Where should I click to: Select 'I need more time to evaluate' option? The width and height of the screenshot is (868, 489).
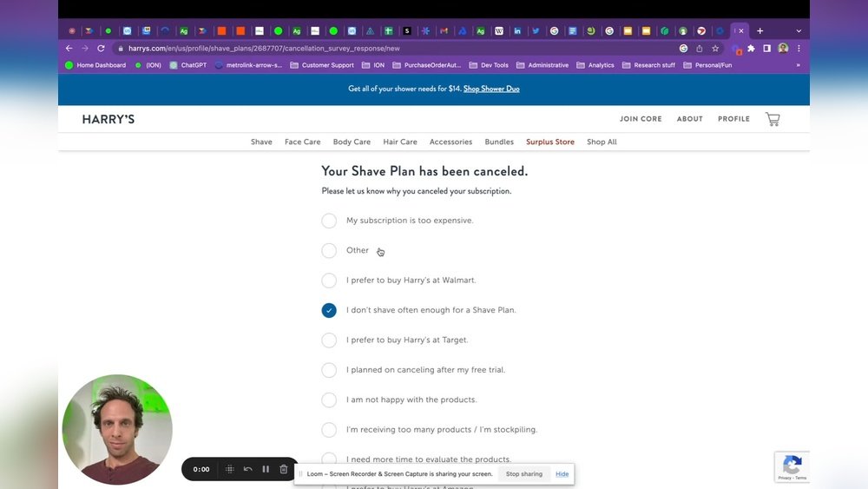tap(329, 459)
